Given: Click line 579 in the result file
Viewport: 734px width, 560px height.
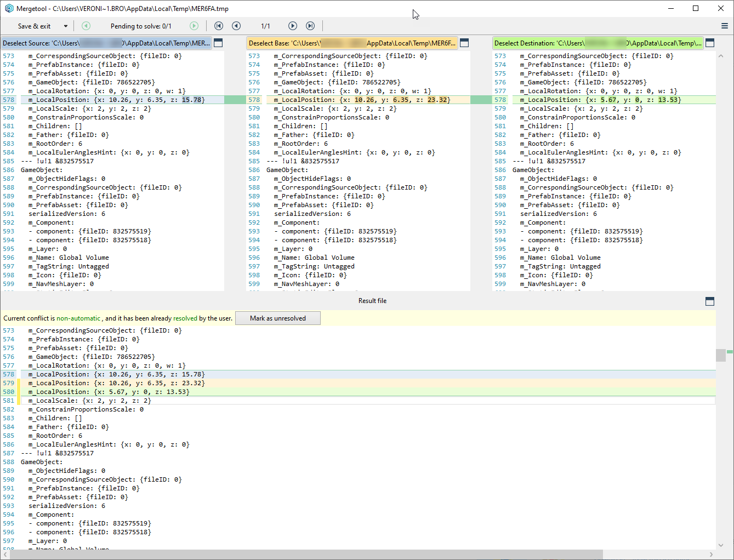Looking at the screenshot, I should click(x=116, y=384).
